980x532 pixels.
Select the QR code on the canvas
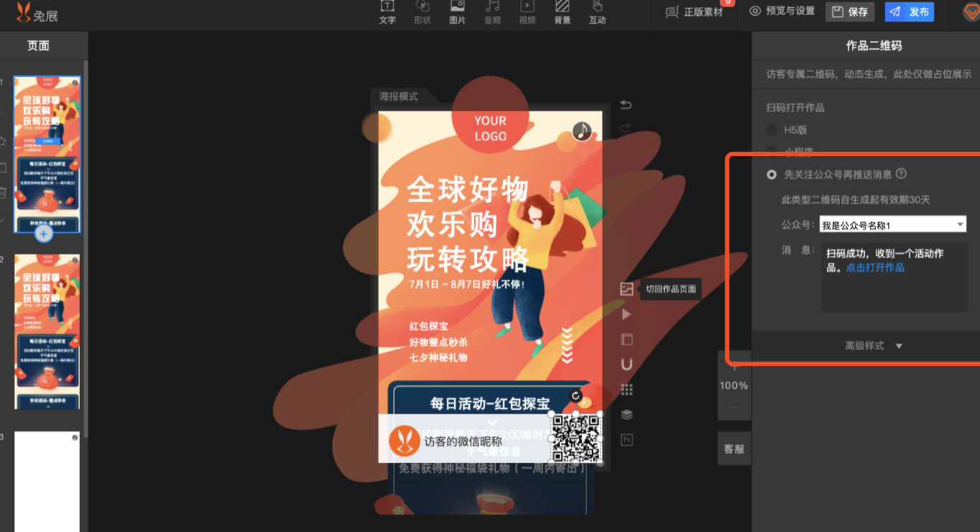point(576,439)
